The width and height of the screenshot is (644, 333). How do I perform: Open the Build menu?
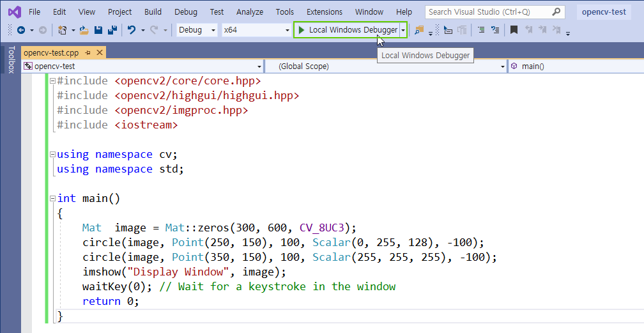pyautogui.click(x=153, y=12)
